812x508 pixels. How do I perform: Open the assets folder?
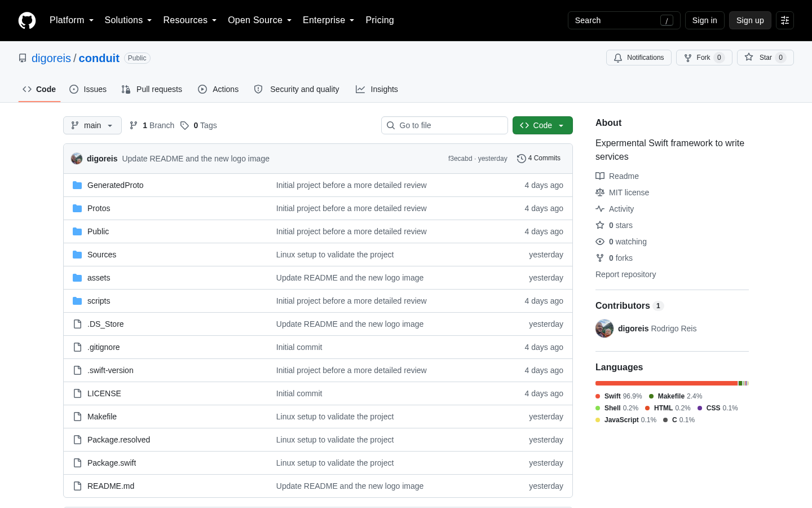pyautogui.click(x=99, y=278)
